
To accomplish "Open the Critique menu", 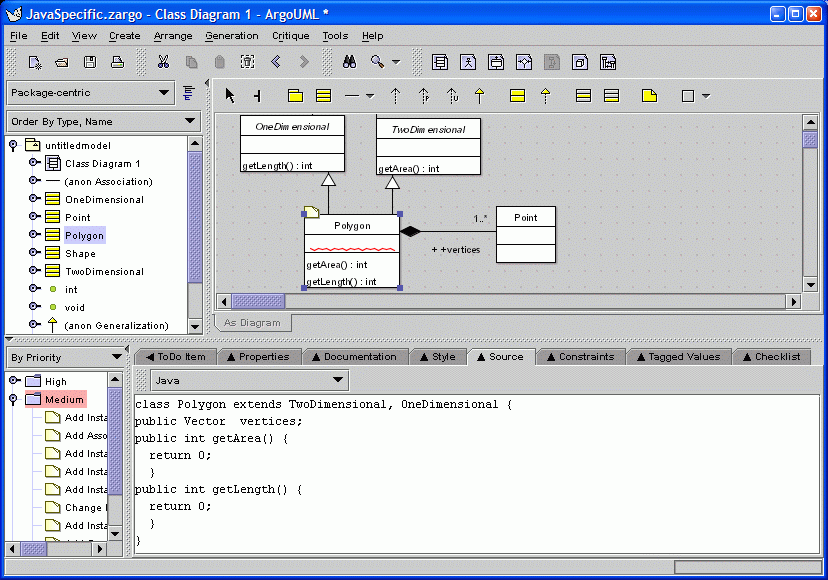I will tap(290, 35).
